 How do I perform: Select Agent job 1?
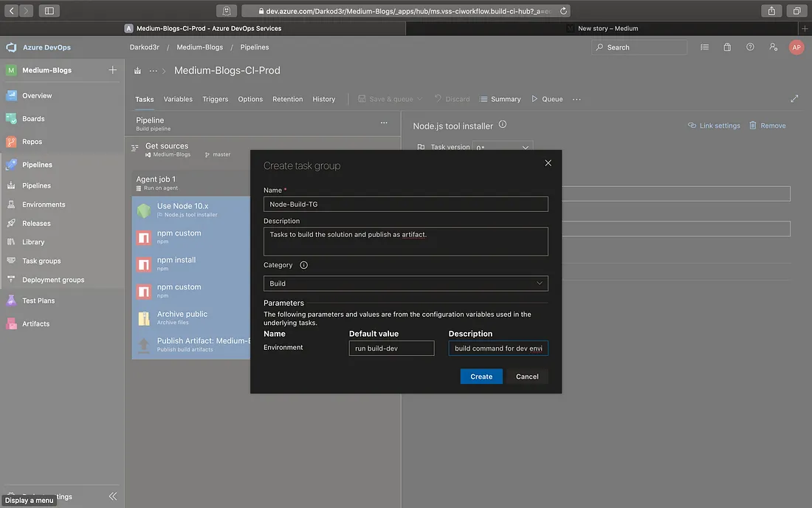(x=190, y=183)
